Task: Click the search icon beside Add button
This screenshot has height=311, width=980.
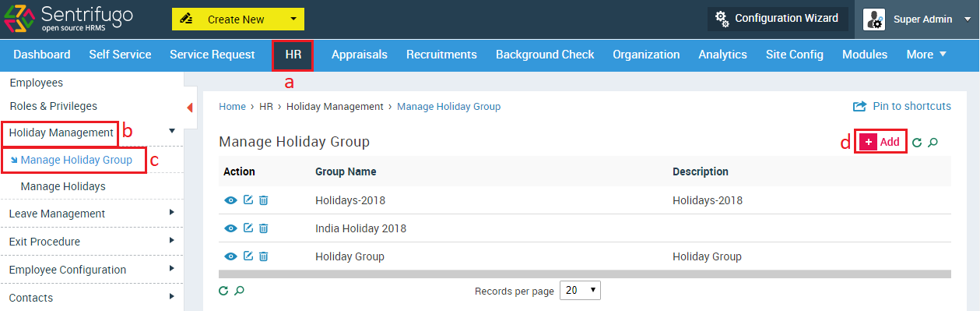Action: coord(933,143)
